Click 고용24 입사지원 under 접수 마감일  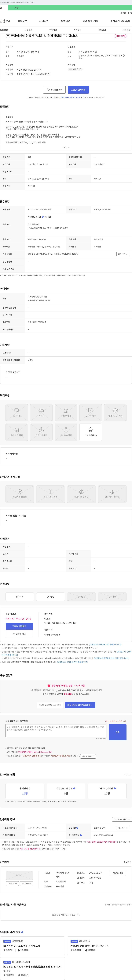19,626
